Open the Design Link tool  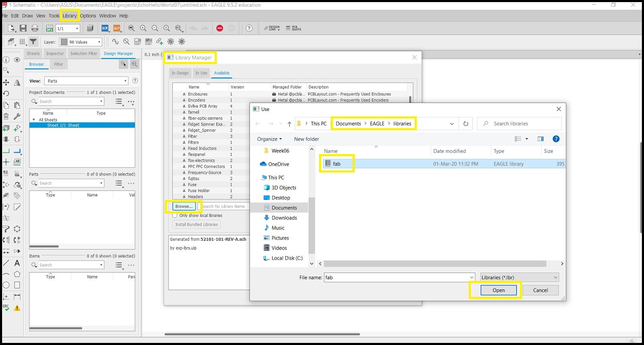(x=272, y=28)
